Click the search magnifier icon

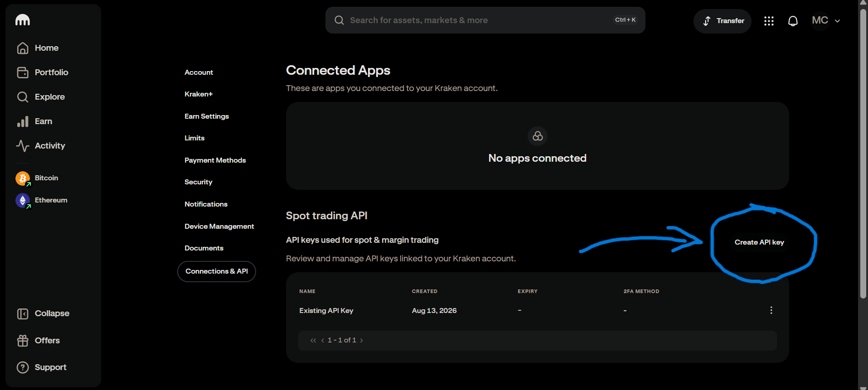click(x=339, y=20)
